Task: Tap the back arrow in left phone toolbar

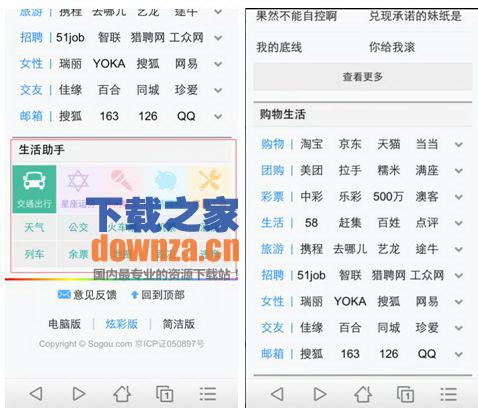Action: [36, 394]
